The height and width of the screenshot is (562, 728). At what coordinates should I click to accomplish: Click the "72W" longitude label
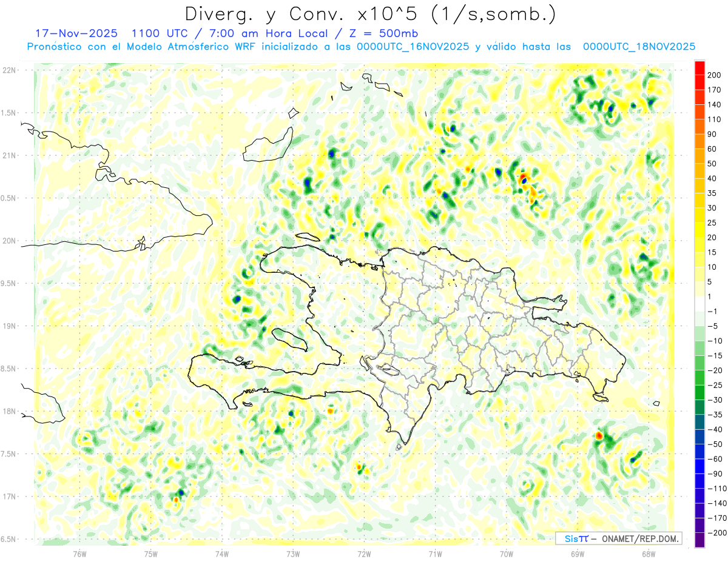click(x=364, y=554)
